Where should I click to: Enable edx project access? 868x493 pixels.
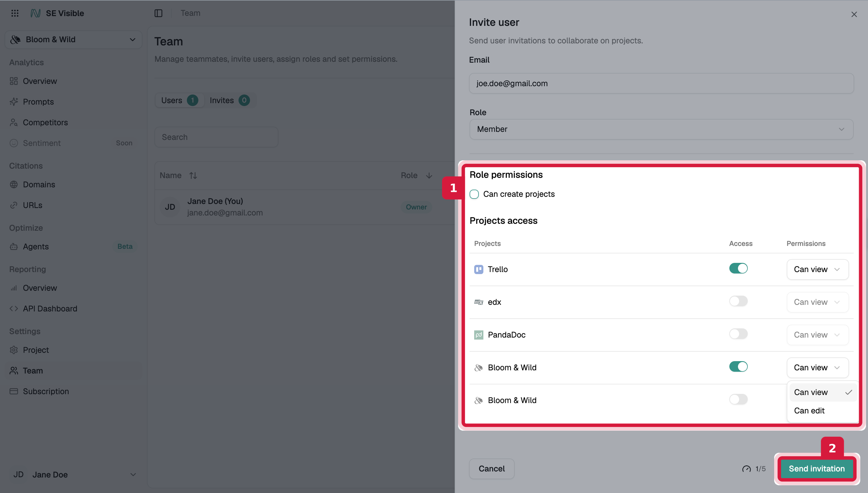[x=738, y=301]
